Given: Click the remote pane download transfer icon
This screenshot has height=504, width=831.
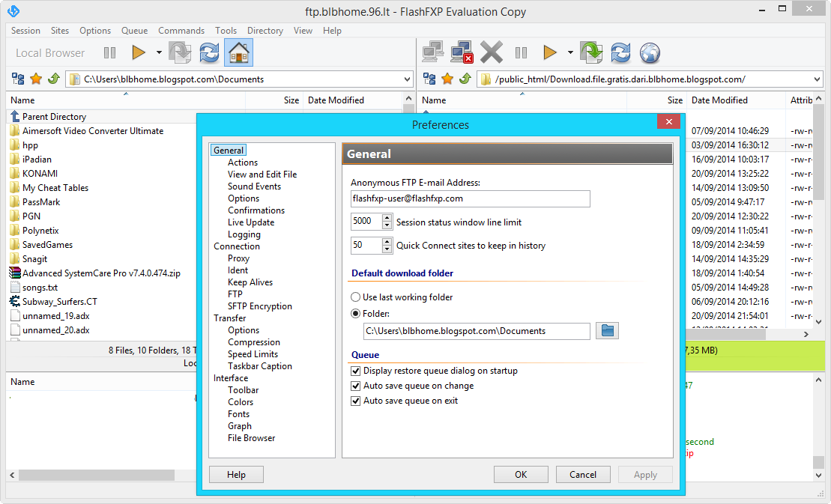Looking at the screenshot, I should point(591,53).
